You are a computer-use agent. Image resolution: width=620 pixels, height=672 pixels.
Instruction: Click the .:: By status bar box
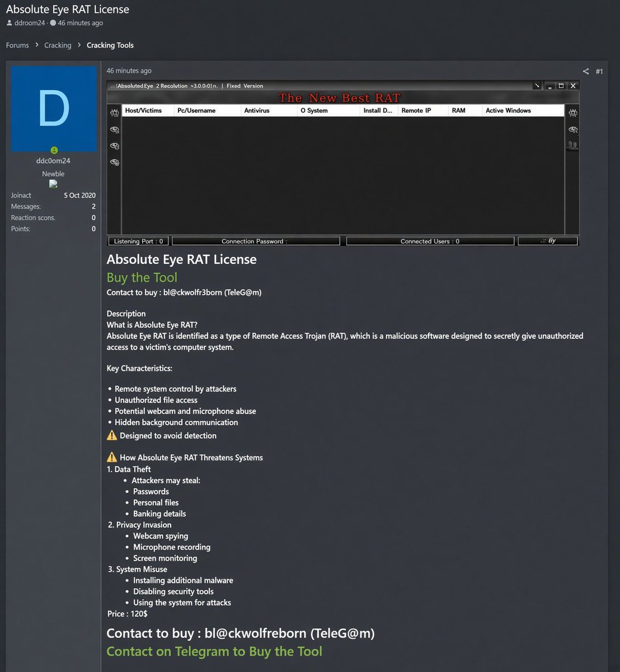(548, 241)
